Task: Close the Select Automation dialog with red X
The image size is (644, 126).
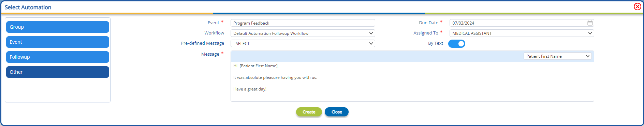Action: tap(637, 6)
